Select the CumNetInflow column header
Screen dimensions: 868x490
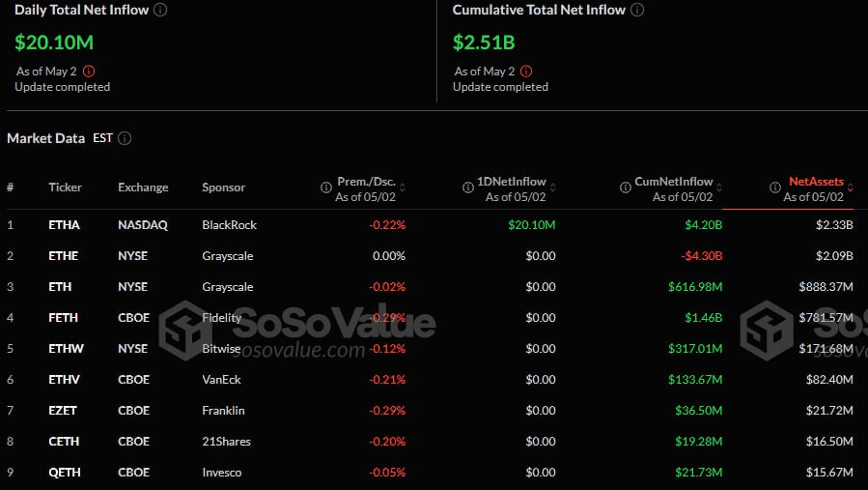tap(674, 182)
